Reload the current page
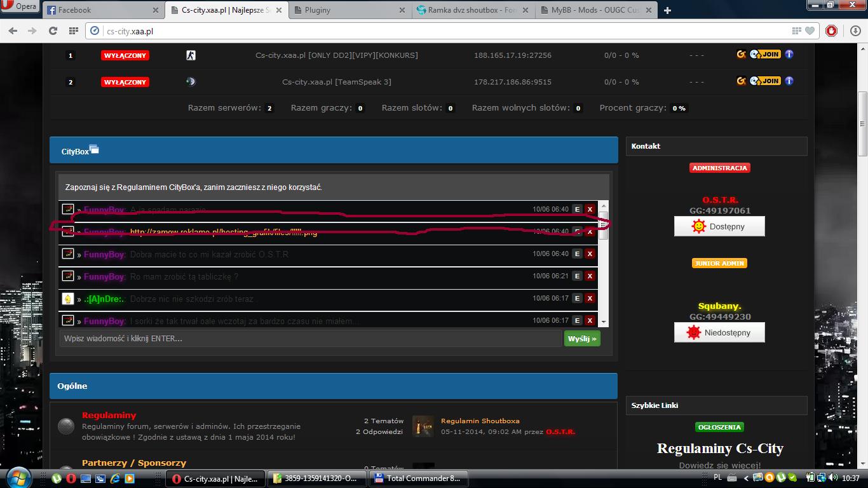This screenshot has height=488, width=868. [53, 30]
